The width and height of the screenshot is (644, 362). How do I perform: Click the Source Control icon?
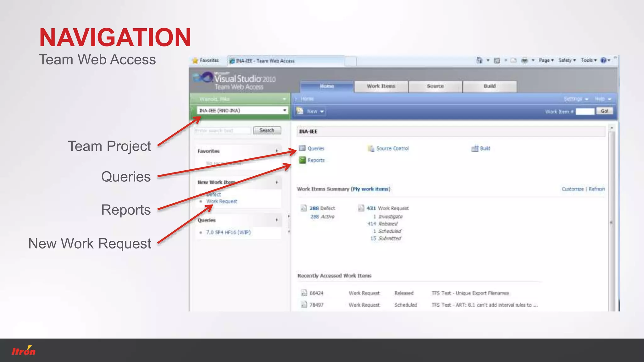(371, 148)
